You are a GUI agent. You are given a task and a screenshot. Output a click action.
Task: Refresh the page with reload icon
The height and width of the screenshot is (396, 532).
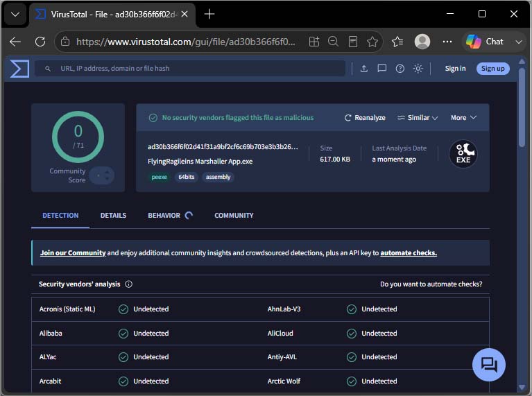pos(40,42)
